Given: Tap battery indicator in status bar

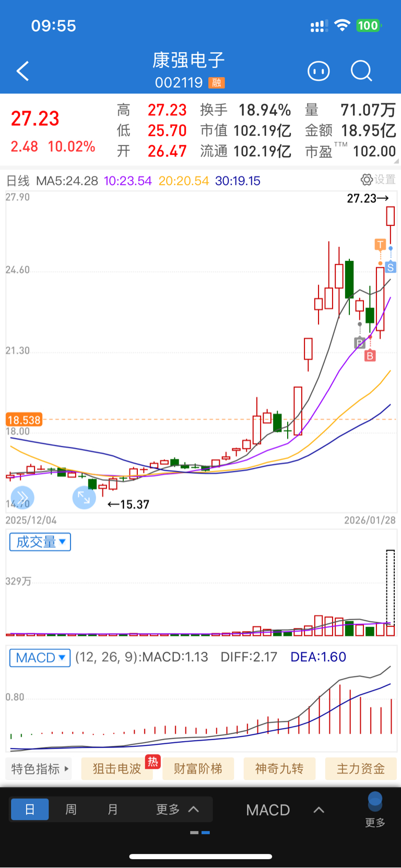Looking at the screenshot, I should 369,26.
